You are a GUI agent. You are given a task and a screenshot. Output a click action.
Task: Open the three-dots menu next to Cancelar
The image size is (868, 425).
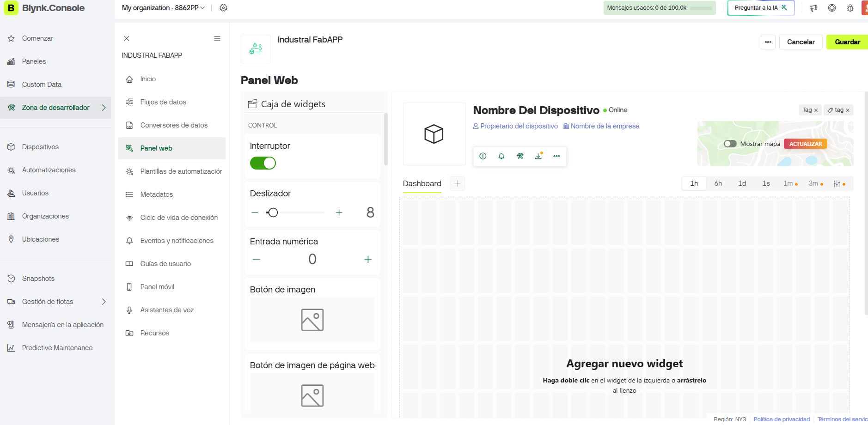pos(768,42)
